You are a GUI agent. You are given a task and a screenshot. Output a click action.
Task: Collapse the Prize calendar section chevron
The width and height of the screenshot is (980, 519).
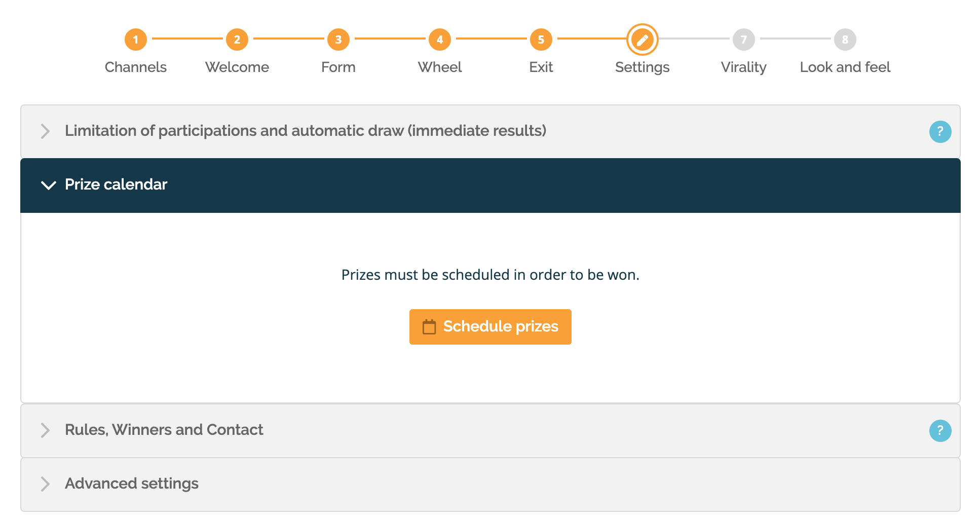click(48, 185)
